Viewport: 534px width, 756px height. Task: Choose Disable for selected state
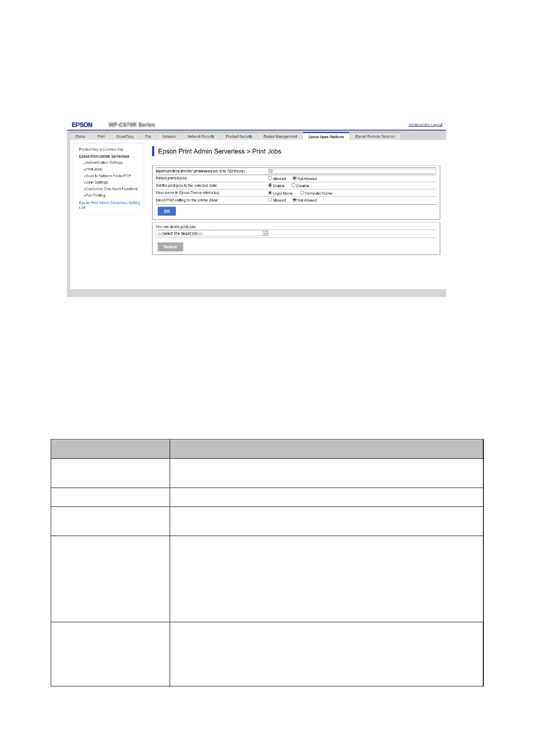coord(293,185)
